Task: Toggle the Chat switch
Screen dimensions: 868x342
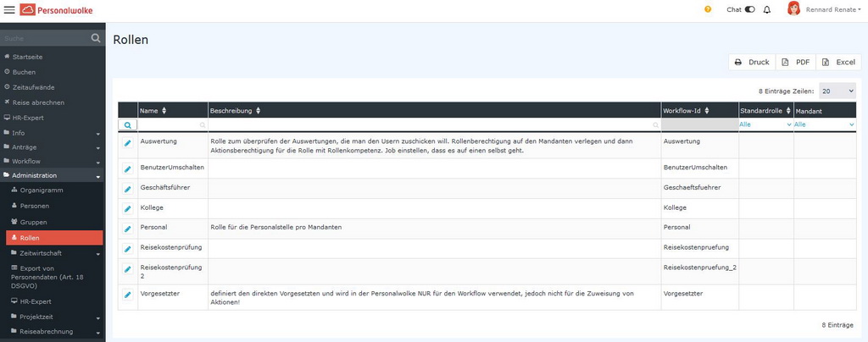Action: click(x=749, y=10)
